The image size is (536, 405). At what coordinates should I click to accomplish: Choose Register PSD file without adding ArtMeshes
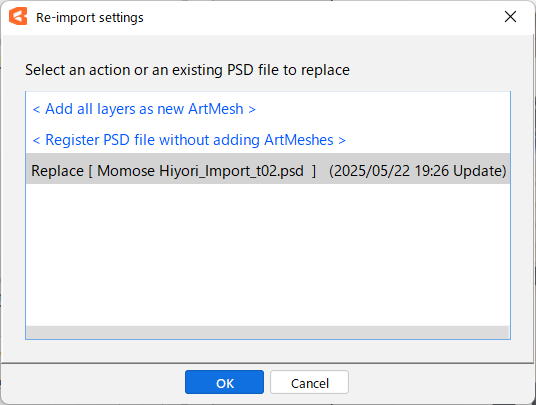189,140
